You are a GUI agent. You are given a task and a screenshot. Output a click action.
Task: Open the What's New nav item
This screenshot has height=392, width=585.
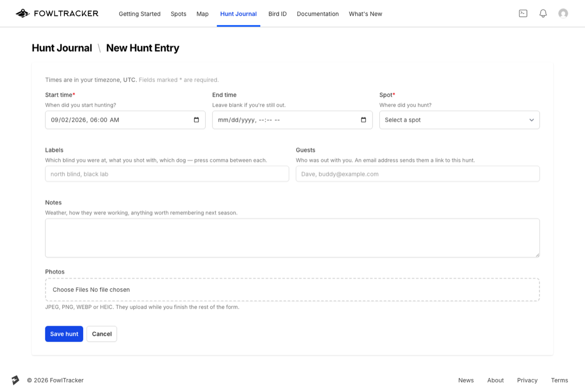coord(365,14)
